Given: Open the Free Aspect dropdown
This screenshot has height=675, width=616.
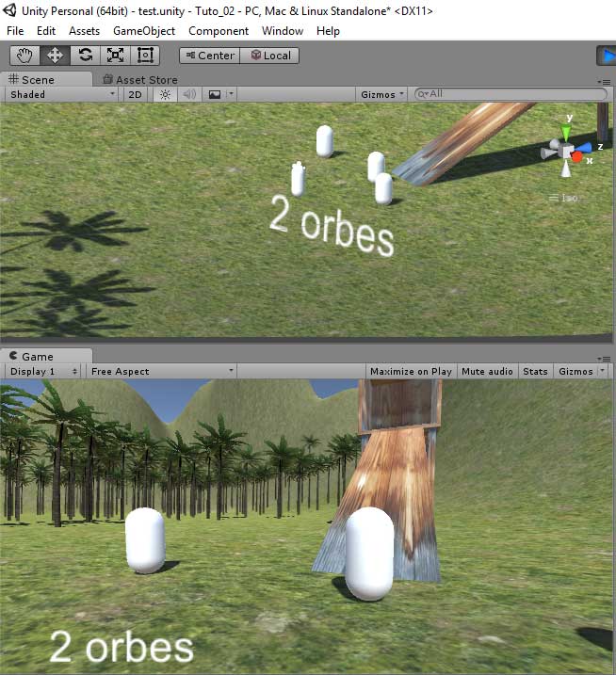Looking at the screenshot, I should click(160, 371).
